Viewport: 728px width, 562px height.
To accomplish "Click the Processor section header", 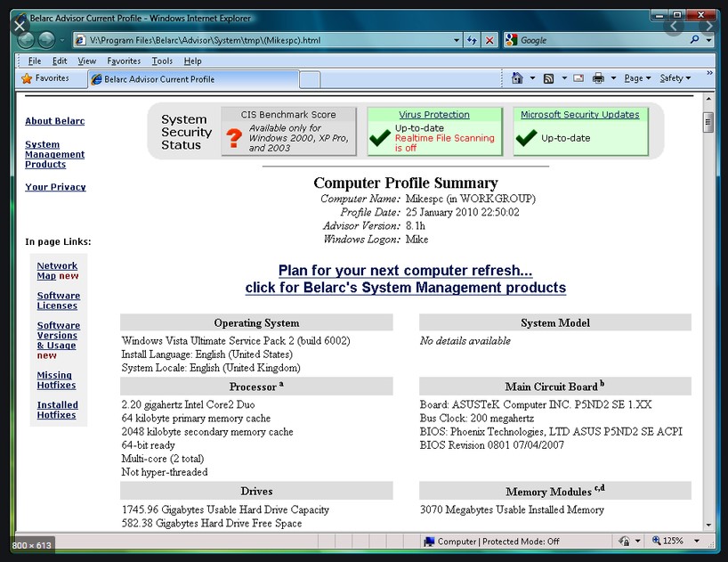I will point(256,386).
